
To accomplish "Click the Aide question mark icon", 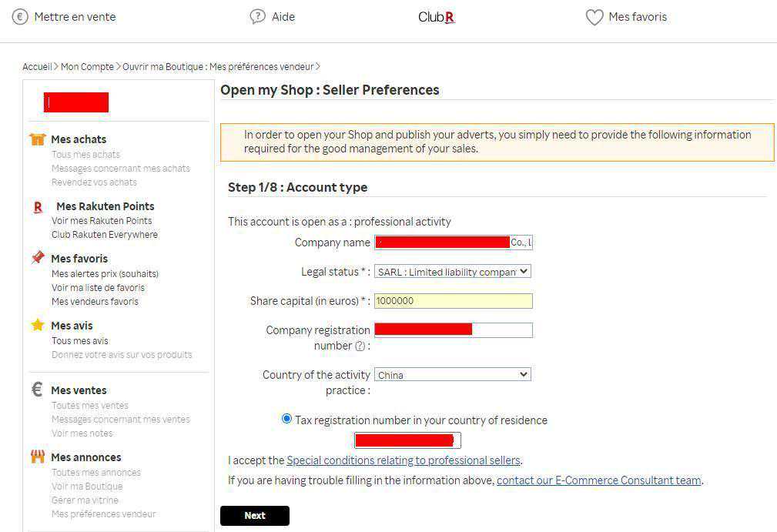I will coord(257,17).
